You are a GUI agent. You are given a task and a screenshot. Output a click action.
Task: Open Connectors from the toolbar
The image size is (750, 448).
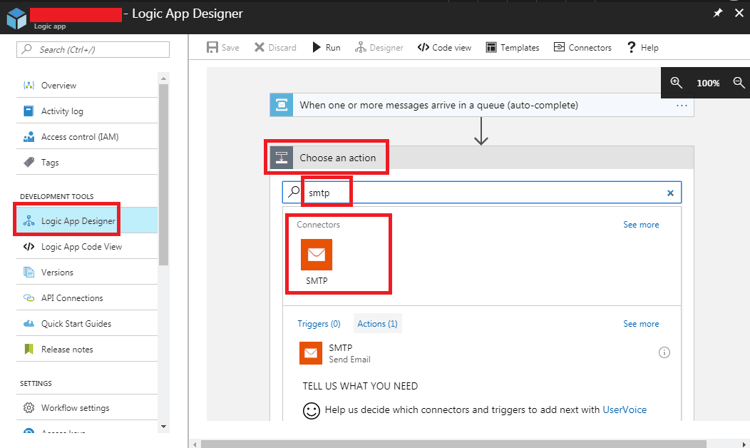point(582,47)
